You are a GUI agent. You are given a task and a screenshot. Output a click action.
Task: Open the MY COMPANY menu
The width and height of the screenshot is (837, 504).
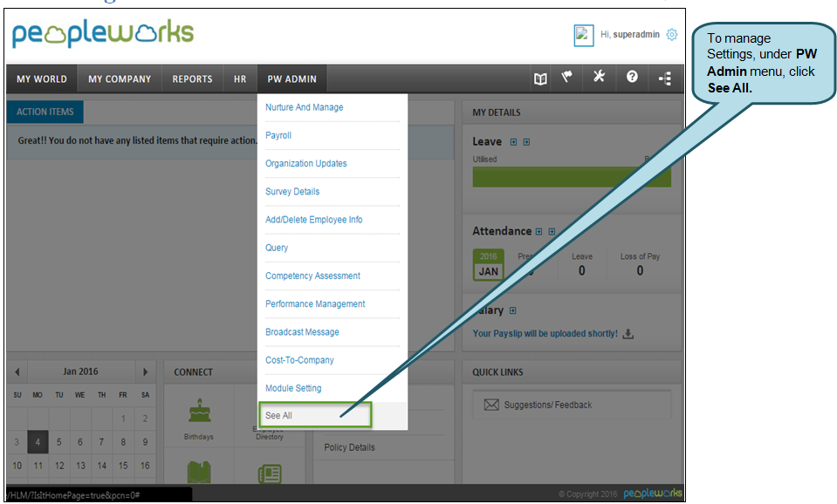[120, 79]
